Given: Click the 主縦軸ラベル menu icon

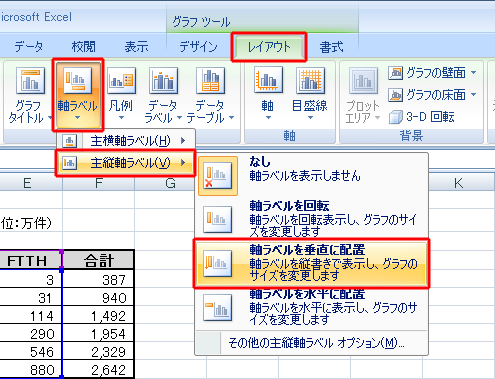Looking at the screenshot, I should [69, 163].
